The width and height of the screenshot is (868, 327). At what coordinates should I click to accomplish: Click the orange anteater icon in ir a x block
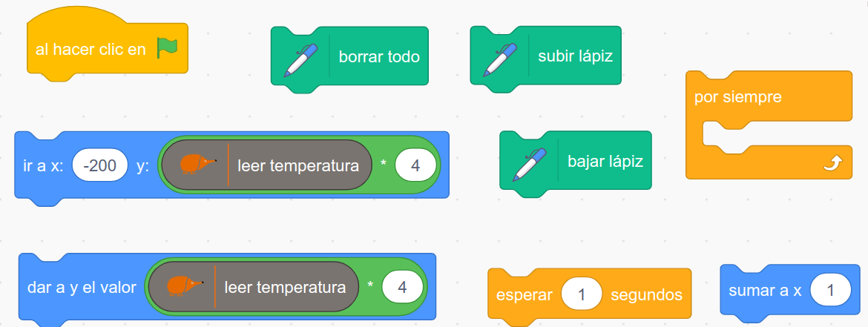(x=197, y=165)
